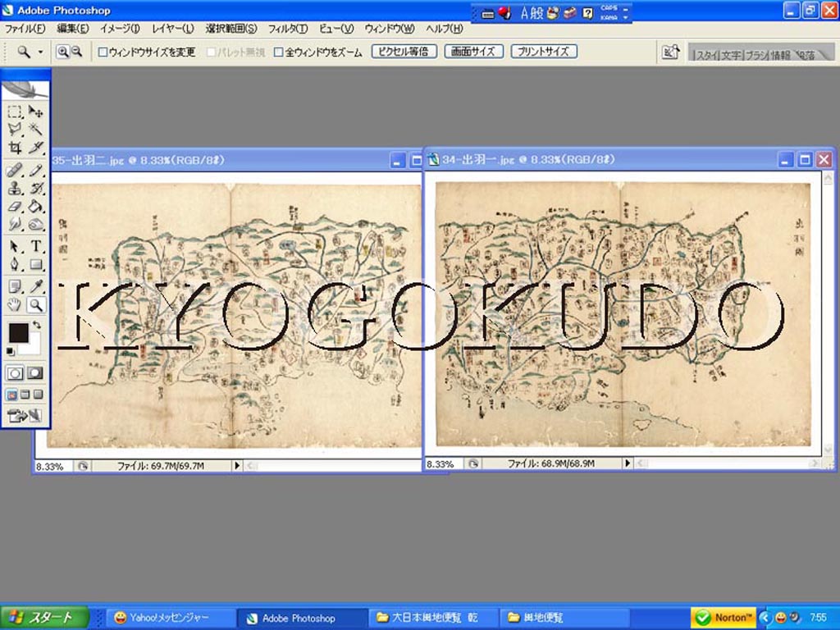Image resolution: width=840 pixels, height=630 pixels.
Task: Select the Eraser tool
Action: [x=15, y=206]
